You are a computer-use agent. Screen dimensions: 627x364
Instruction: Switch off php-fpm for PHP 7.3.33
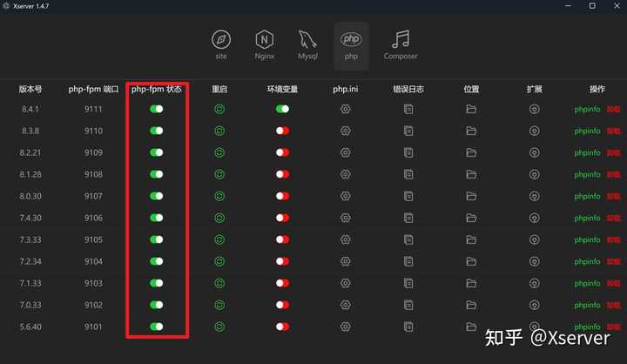[157, 239]
